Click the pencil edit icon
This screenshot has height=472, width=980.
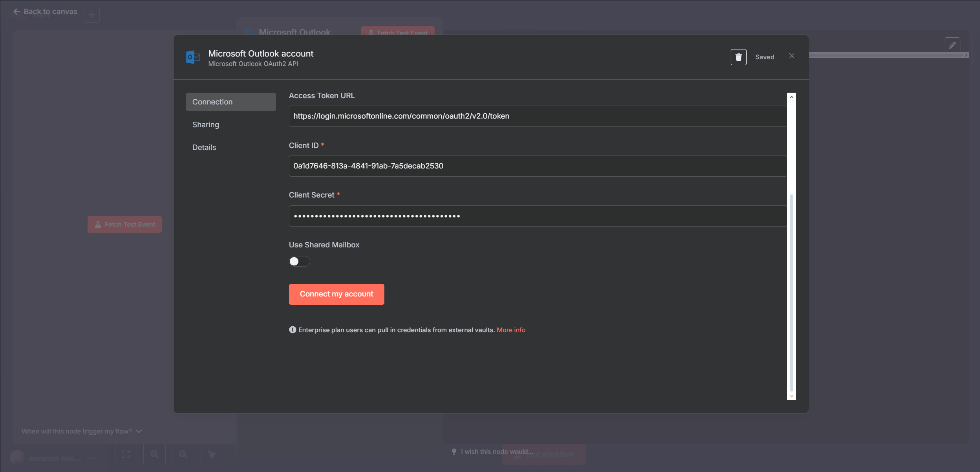pos(952,46)
